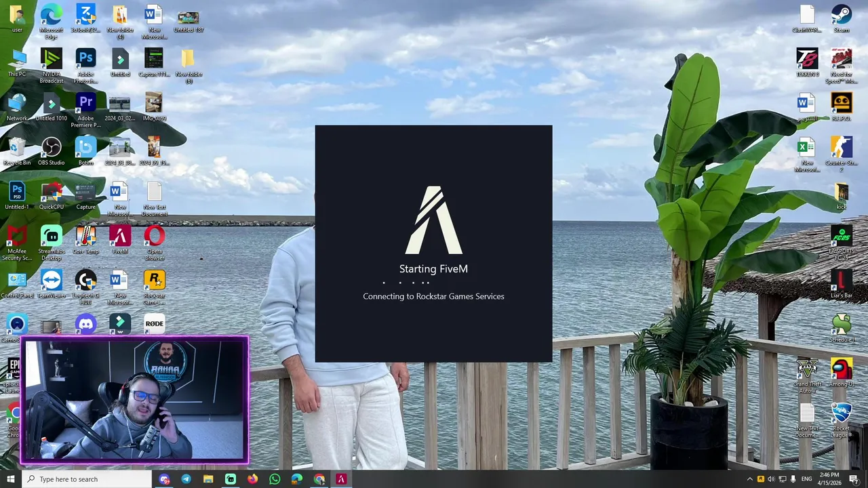Open the clock showing 2:46 PM
868x488 pixels.
pos(829,479)
